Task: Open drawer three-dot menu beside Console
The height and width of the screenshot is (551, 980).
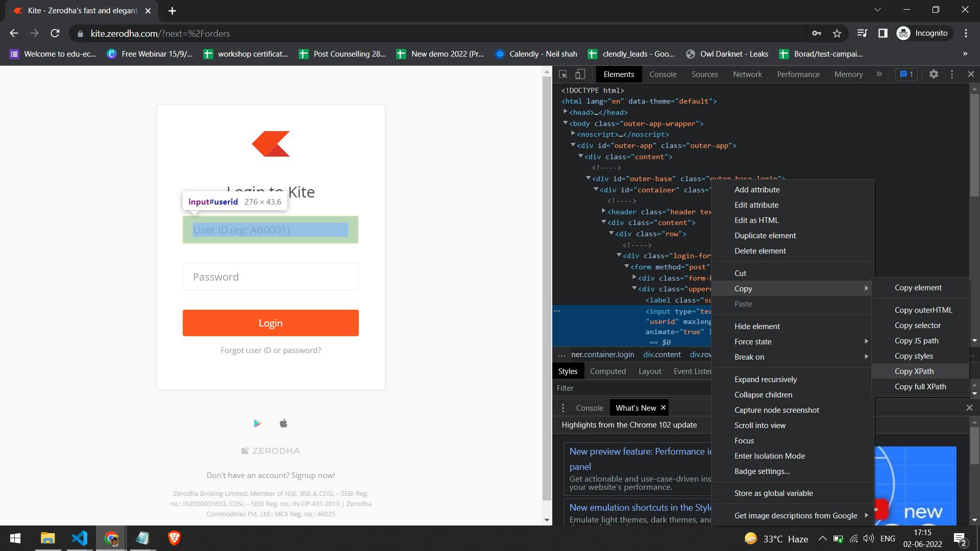Action: (562, 408)
